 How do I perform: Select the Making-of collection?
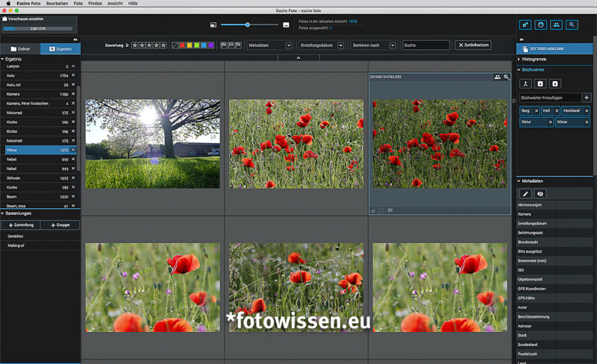[x=16, y=246]
